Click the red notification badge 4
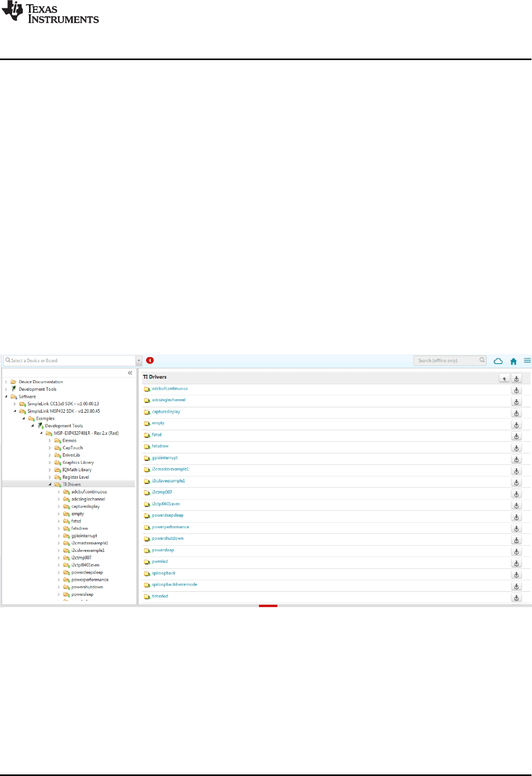Viewport: 532px width, 776px height. (x=150, y=361)
